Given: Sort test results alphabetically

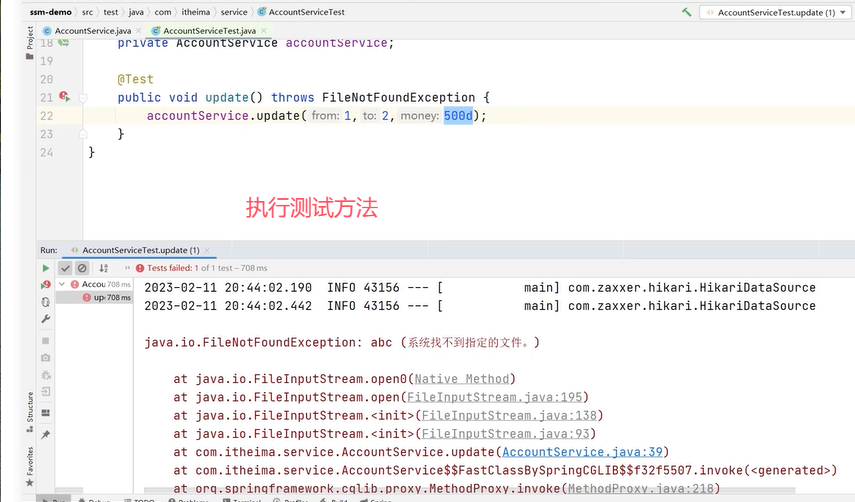Looking at the screenshot, I should [104, 268].
